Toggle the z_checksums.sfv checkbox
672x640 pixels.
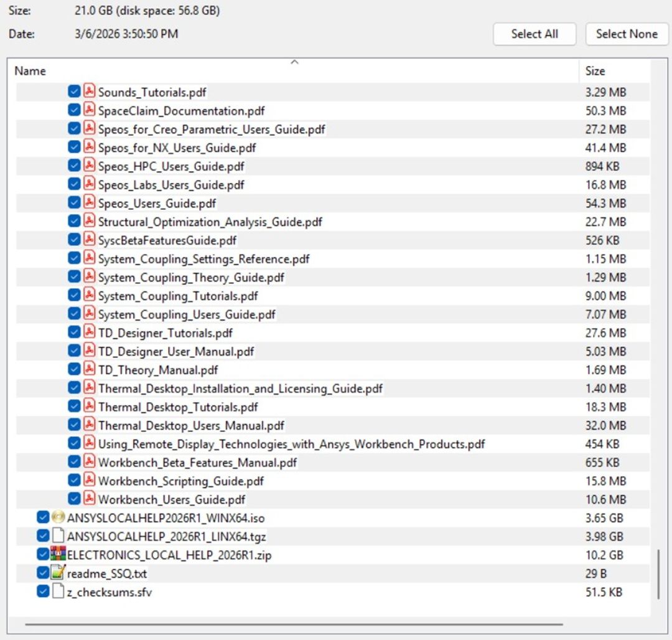point(43,591)
